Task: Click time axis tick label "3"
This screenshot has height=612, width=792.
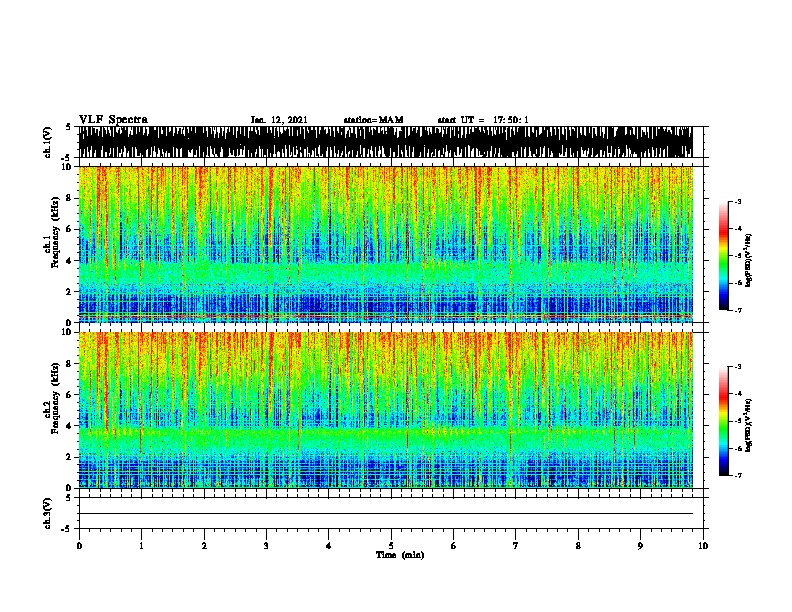Action: click(266, 546)
